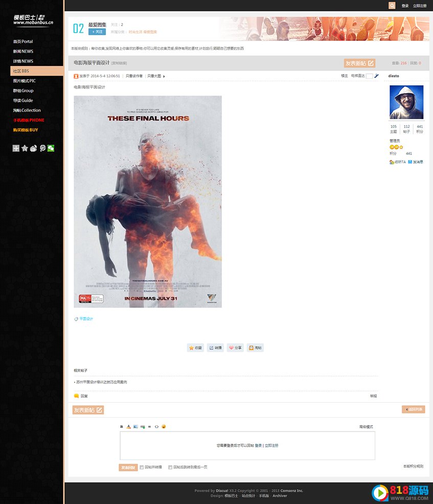The height and width of the screenshot is (504, 433).
Task: Click the orange author icon beside post date
Action: pyautogui.click(x=76, y=76)
